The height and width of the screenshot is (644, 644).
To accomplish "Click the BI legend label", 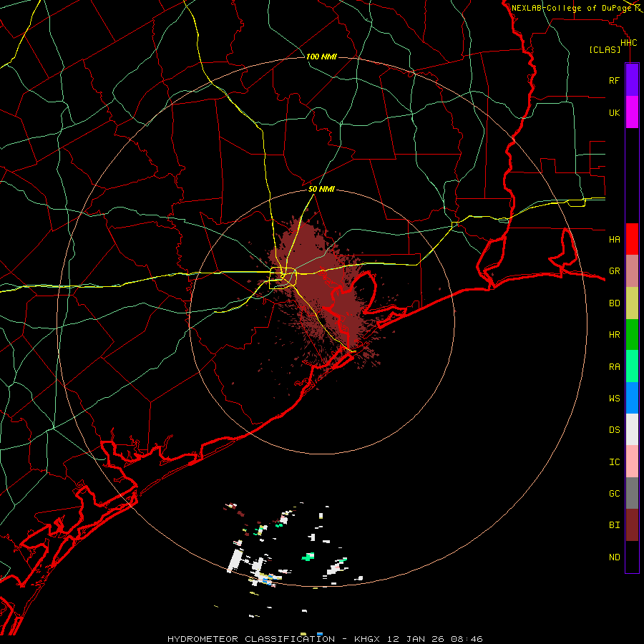I will [x=614, y=525].
